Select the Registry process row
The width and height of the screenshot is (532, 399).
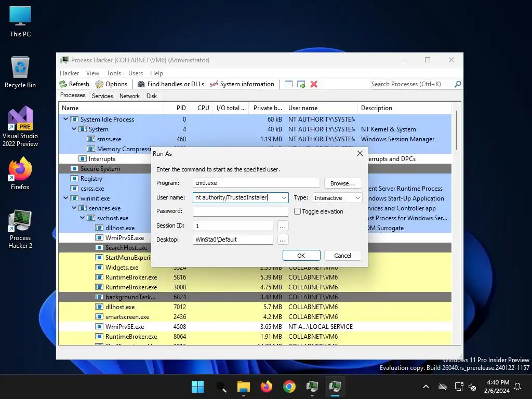click(255, 179)
